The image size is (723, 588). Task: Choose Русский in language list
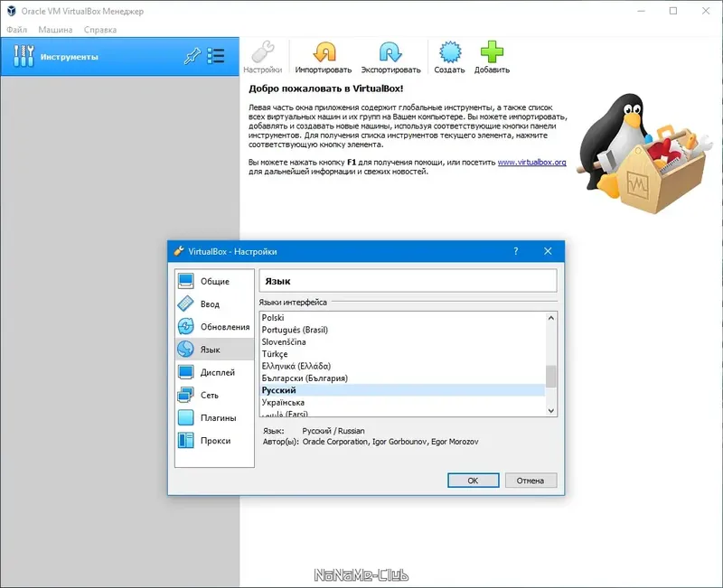click(402, 390)
